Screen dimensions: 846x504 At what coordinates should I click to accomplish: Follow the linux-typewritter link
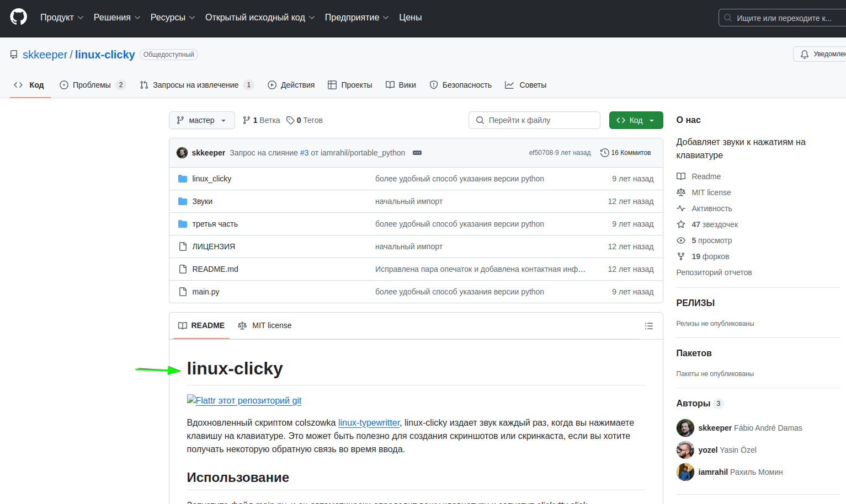[369, 422]
